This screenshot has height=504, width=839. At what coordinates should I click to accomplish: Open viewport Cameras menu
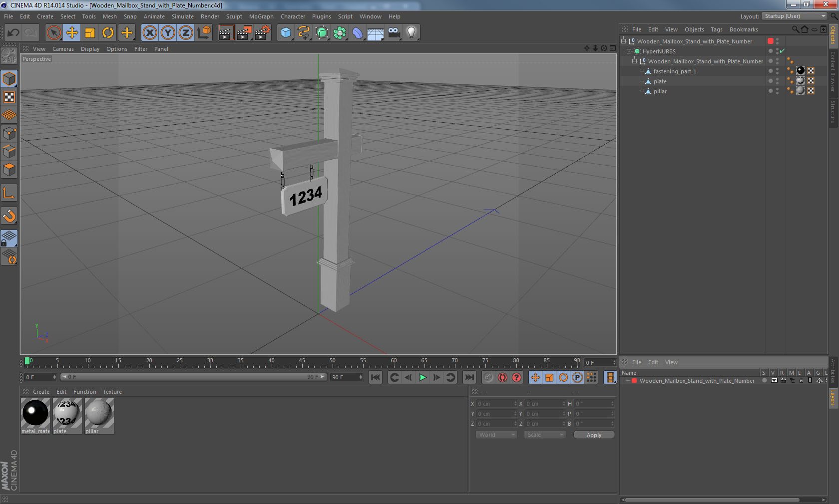pyautogui.click(x=63, y=49)
